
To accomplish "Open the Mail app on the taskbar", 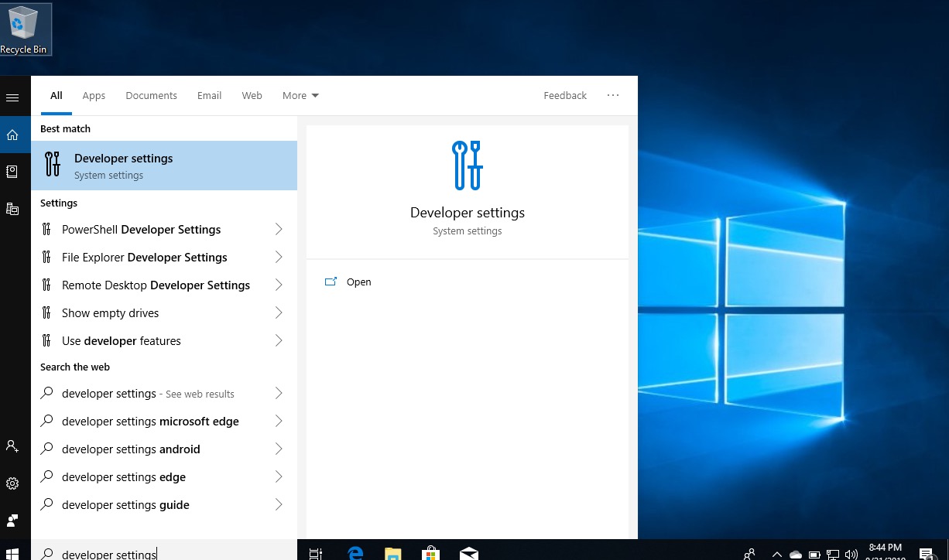I will (x=468, y=552).
